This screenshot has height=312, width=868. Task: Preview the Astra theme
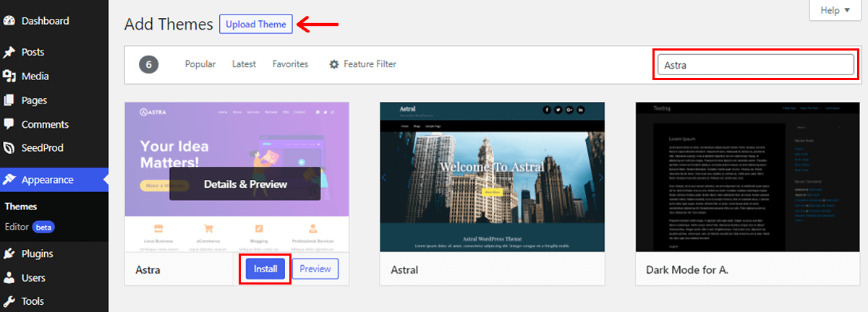pos(315,269)
